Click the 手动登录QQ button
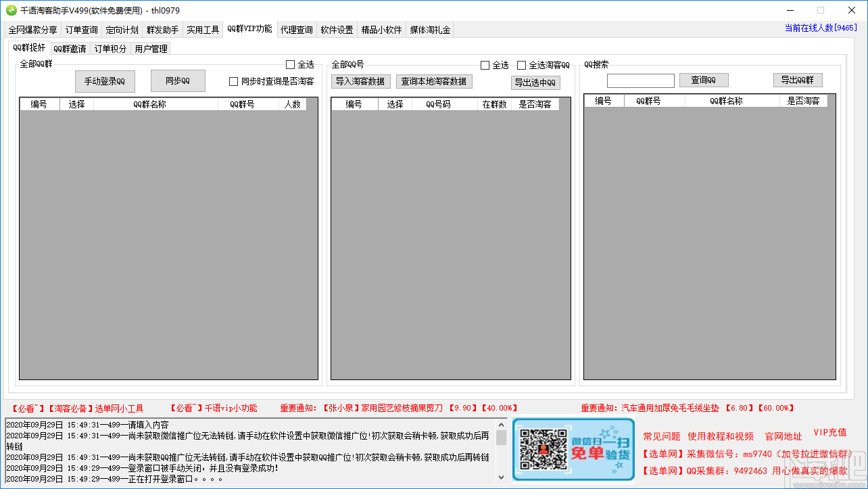The width and height of the screenshot is (868, 489). point(105,81)
